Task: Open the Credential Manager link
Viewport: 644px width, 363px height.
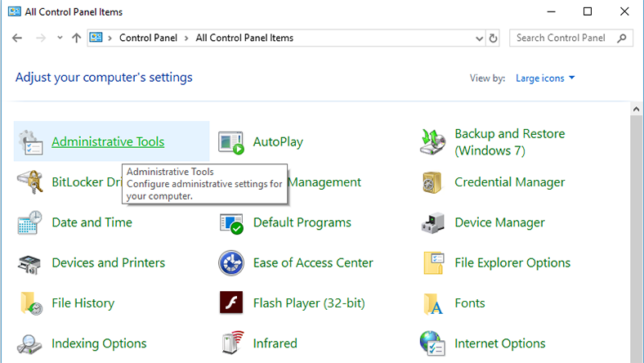Action: 510,182
